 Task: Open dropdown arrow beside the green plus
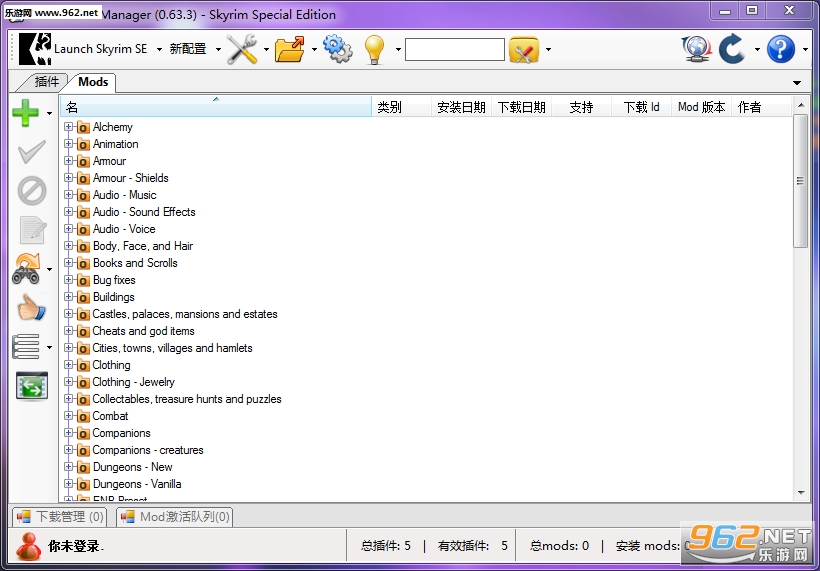pos(49,113)
